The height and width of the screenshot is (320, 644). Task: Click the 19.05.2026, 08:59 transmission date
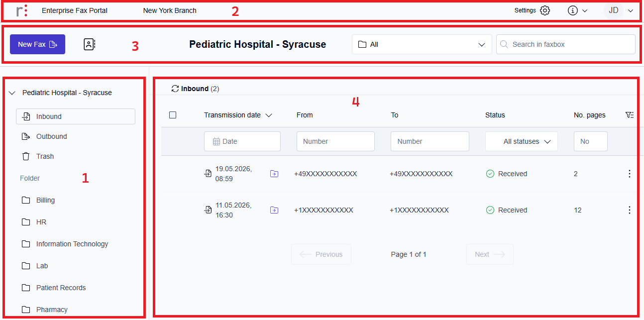click(233, 174)
